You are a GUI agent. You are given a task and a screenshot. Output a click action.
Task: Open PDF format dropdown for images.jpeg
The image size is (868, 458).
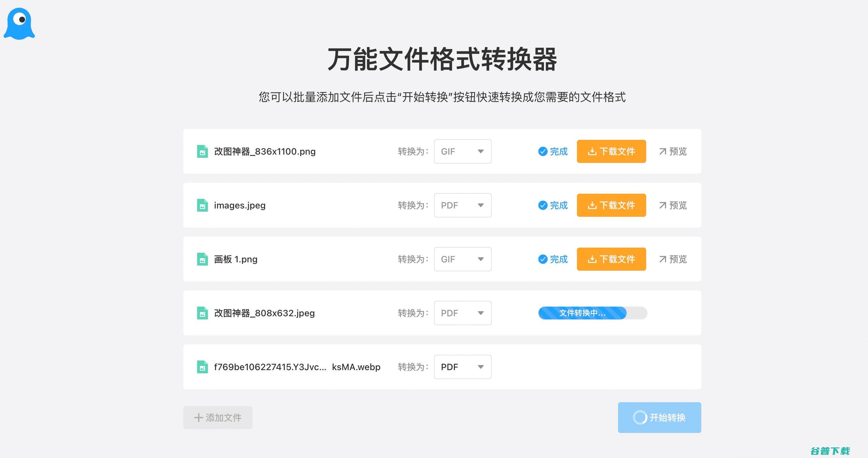[x=463, y=205]
